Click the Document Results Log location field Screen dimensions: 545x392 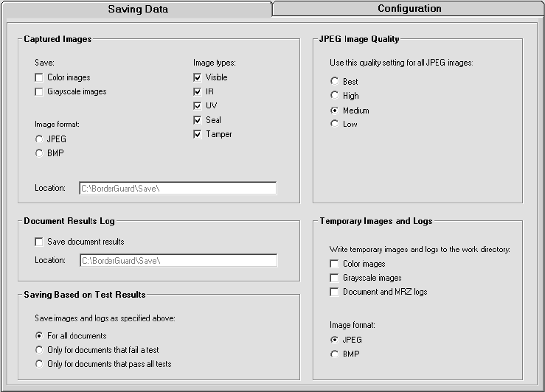pyautogui.click(x=178, y=260)
